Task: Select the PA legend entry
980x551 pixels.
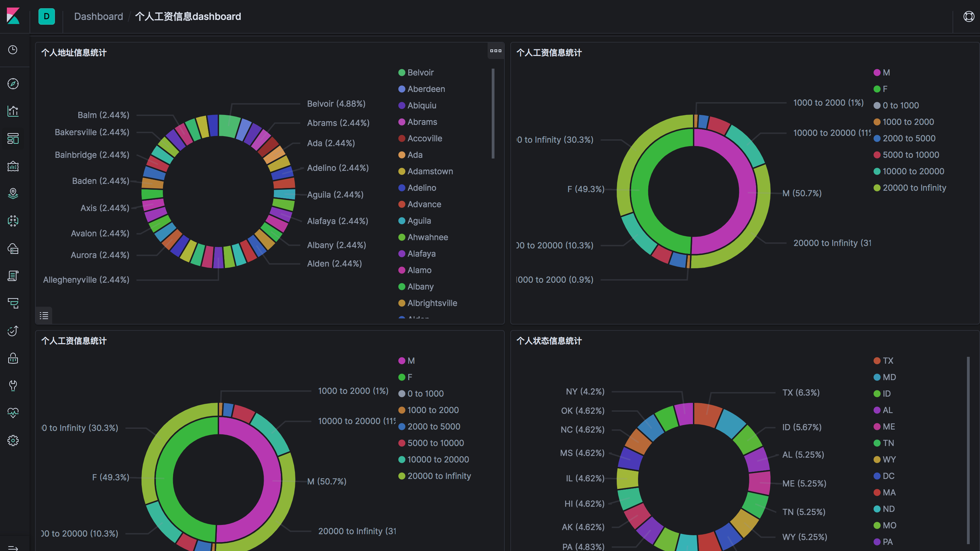Action: 883,542
